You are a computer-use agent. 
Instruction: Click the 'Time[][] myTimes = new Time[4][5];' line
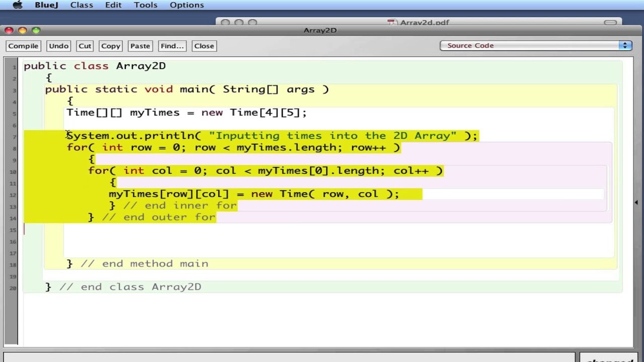[x=186, y=113]
